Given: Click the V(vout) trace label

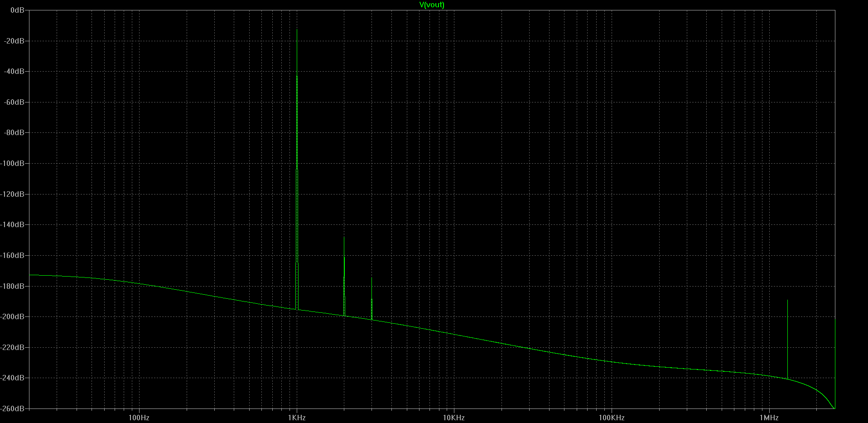Looking at the screenshot, I should (x=432, y=5).
